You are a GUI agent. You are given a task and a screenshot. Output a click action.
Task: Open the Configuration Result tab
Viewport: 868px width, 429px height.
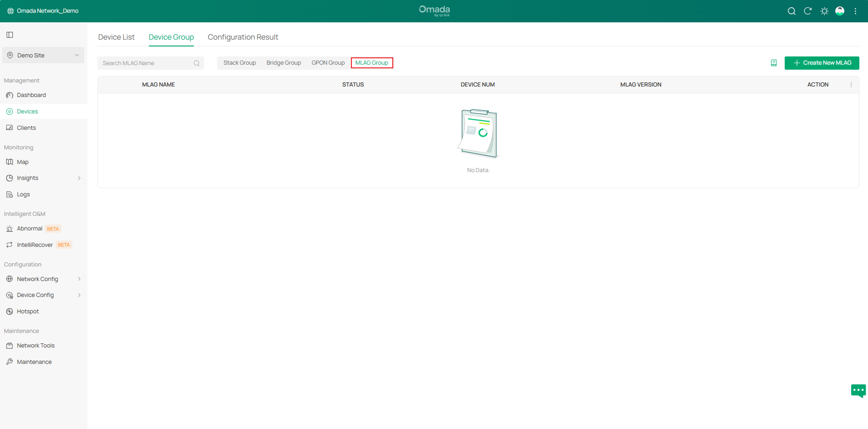[x=243, y=37]
